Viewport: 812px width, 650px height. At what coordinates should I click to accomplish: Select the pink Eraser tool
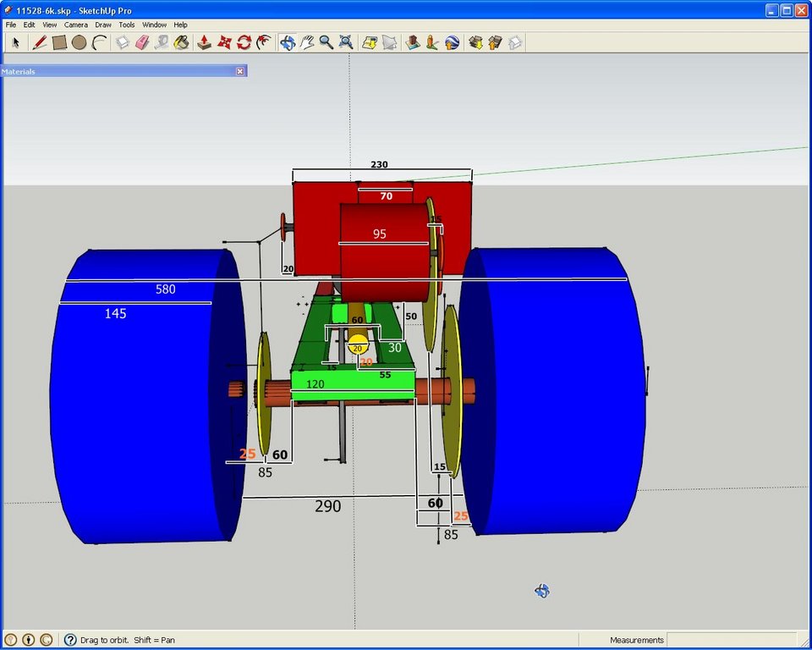click(142, 42)
